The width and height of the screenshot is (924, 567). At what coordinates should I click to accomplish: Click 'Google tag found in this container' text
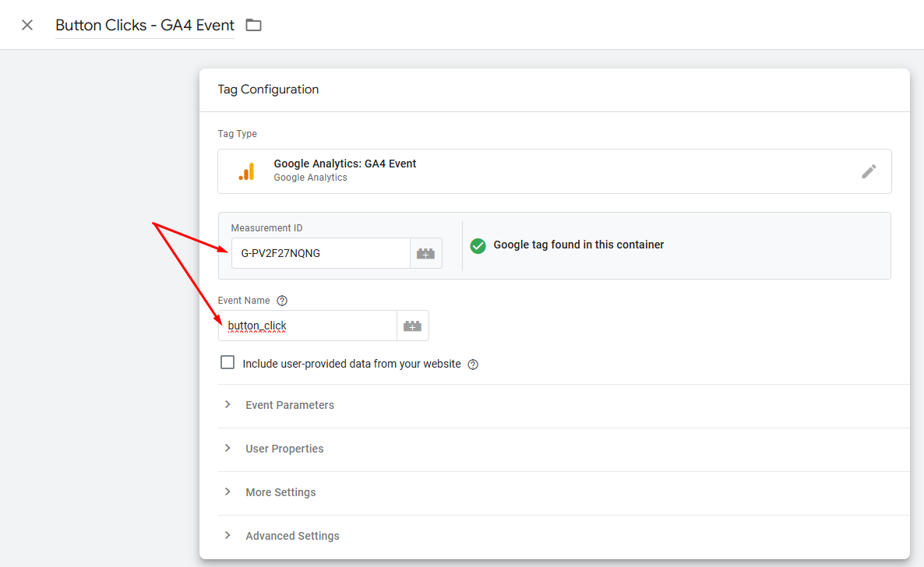[x=579, y=245]
